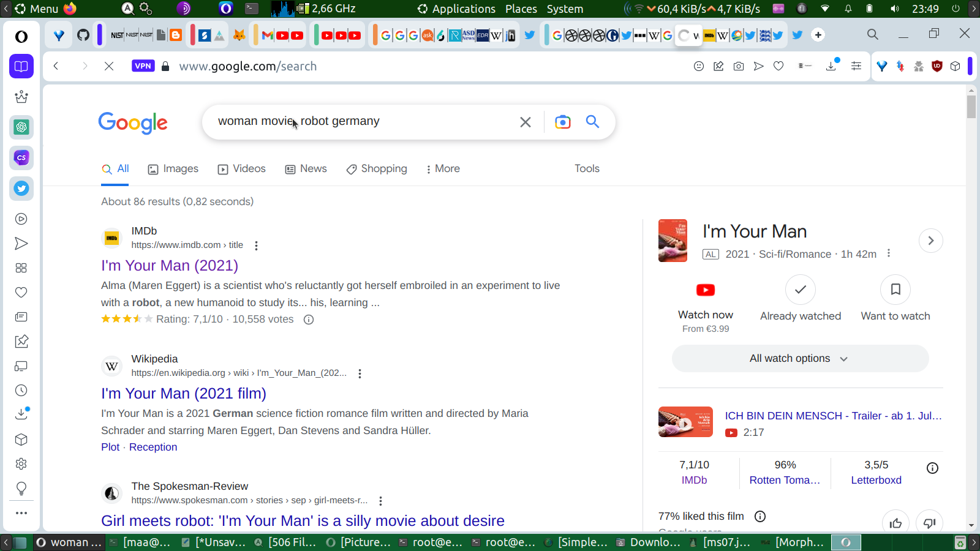The image size is (980, 551).
Task: Click the Google logo
Action: [x=133, y=122]
